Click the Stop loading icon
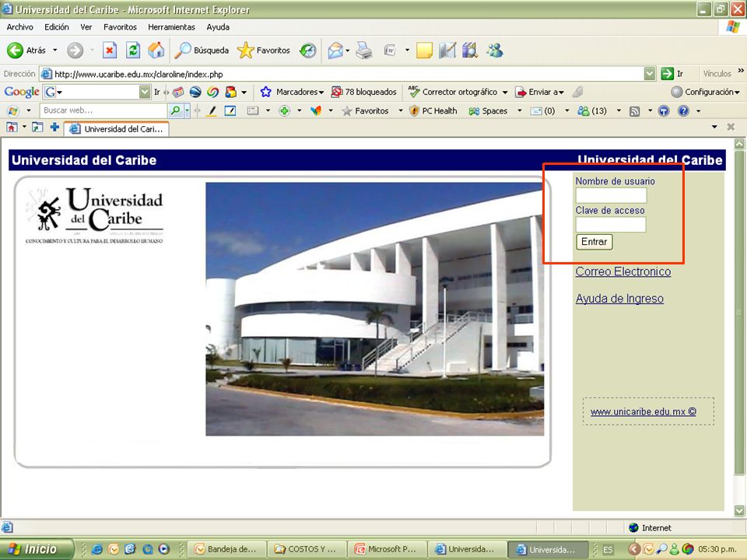 tap(110, 50)
